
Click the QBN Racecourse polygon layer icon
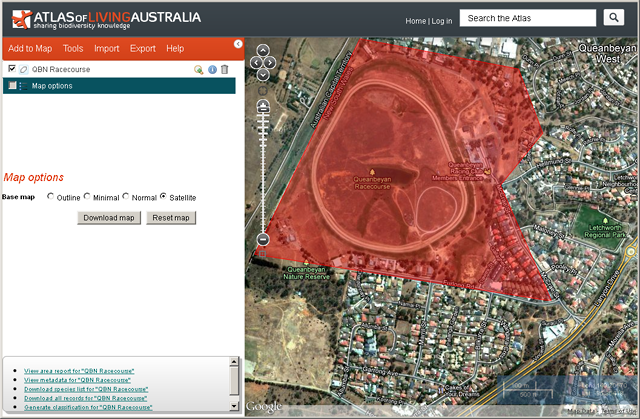tap(24, 69)
